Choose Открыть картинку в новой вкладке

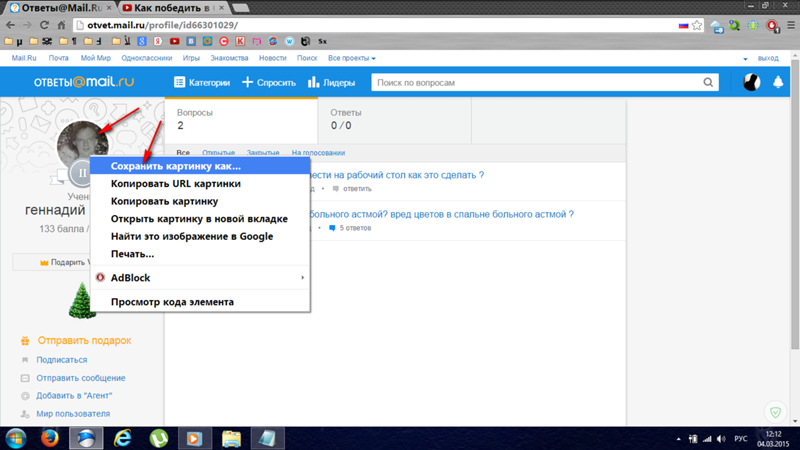[x=200, y=218]
